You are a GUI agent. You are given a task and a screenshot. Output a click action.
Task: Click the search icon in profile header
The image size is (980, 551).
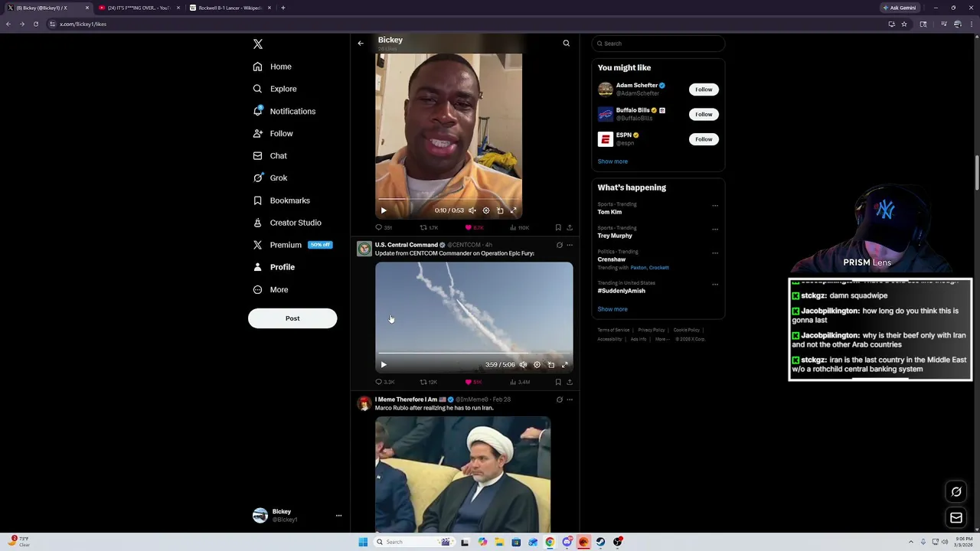[x=567, y=44]
